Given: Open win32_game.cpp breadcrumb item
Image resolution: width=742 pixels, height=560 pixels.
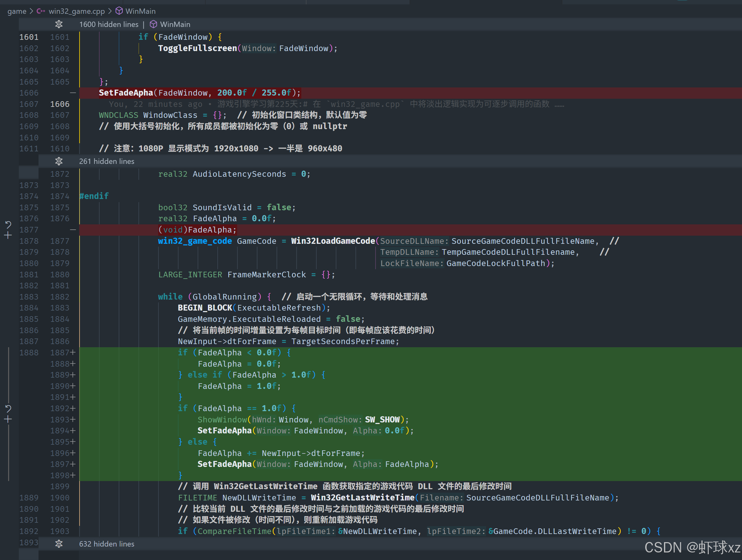Looking at the screenshot, I should pos(76,11).
